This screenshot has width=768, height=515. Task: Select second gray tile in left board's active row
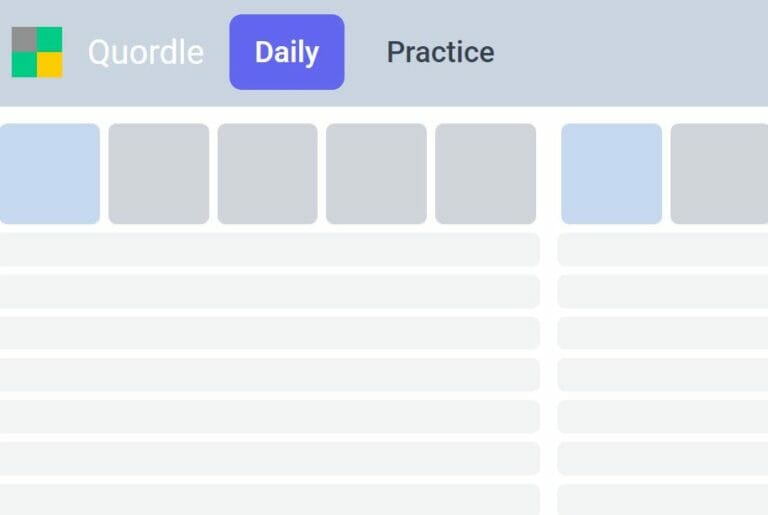[159, 173]
